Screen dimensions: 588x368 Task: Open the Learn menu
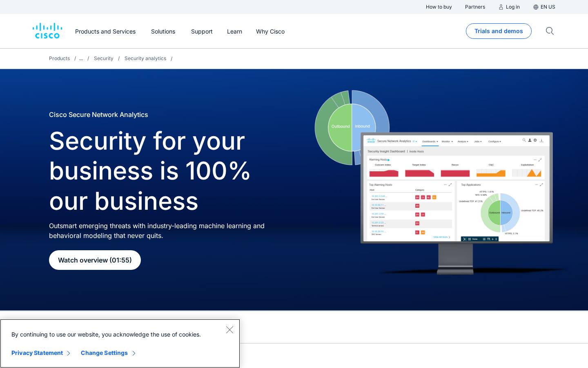[x=234, y=31]
